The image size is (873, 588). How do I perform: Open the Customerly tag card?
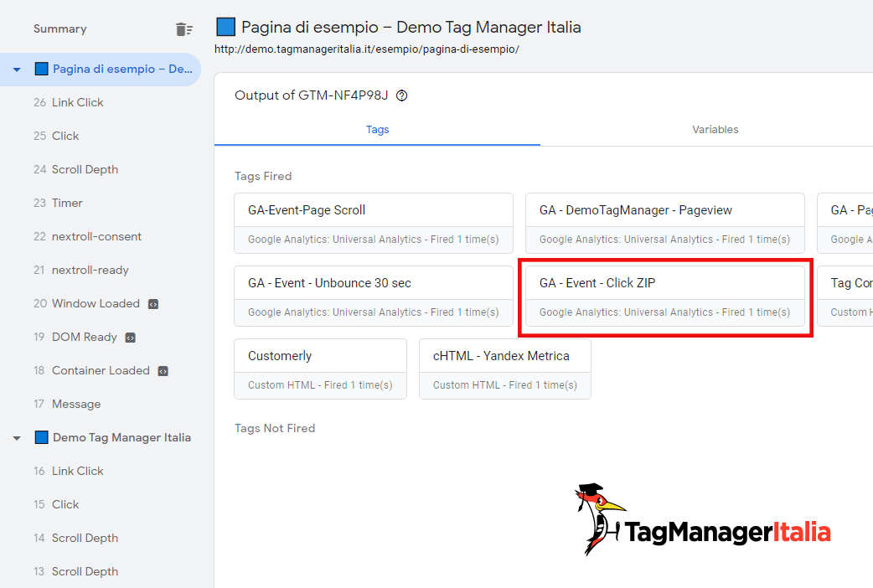coord(320,369)
